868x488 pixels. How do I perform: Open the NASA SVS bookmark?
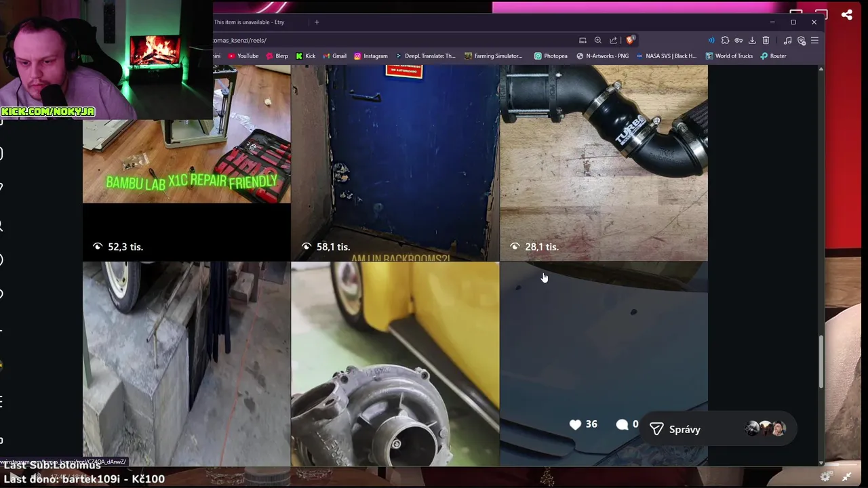[666, 56]
